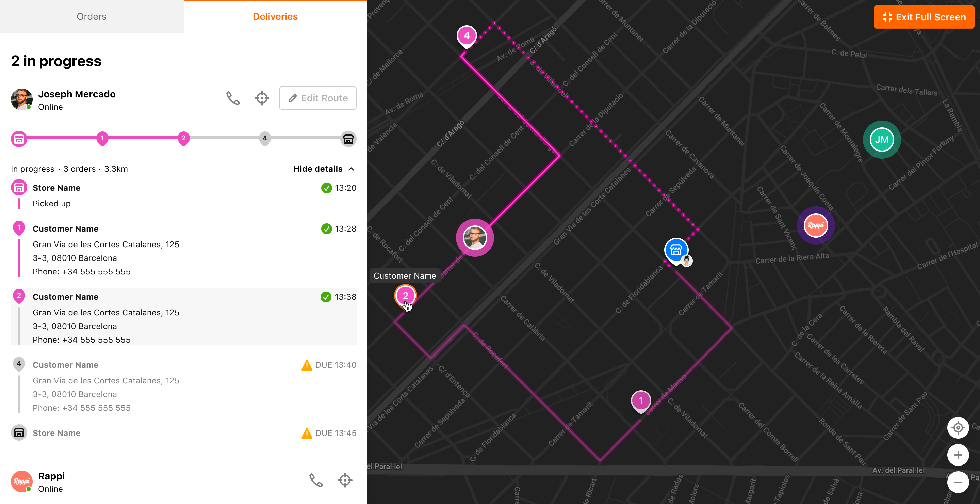Screen dimensions: 980x504
Task: Click the green check at 13:20
Action: [x=326, y=188]
